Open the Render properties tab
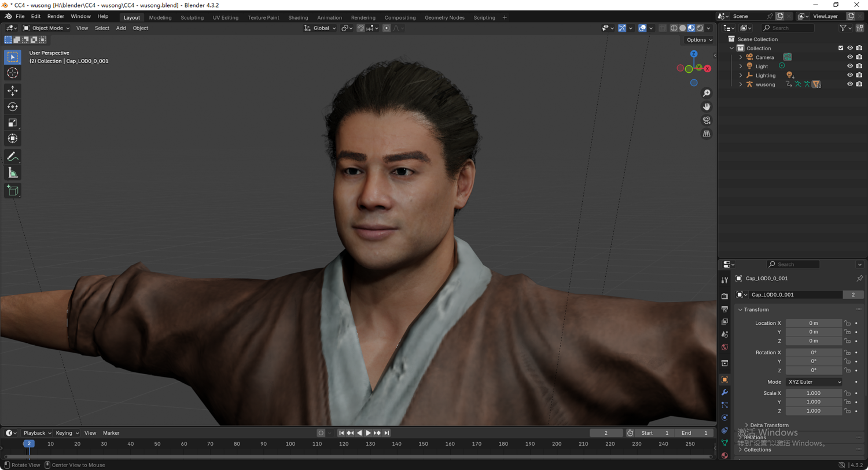 click(x=724, y=296)
